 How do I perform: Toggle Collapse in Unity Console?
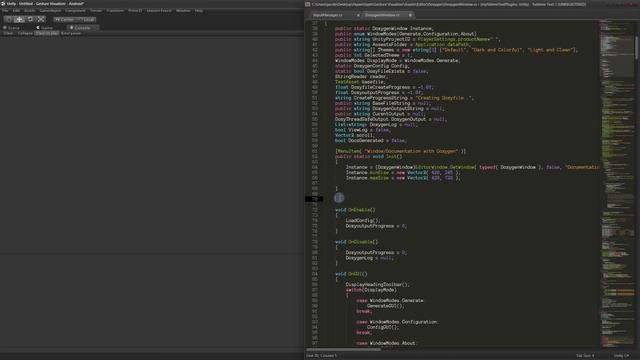[x=25, y=33]
